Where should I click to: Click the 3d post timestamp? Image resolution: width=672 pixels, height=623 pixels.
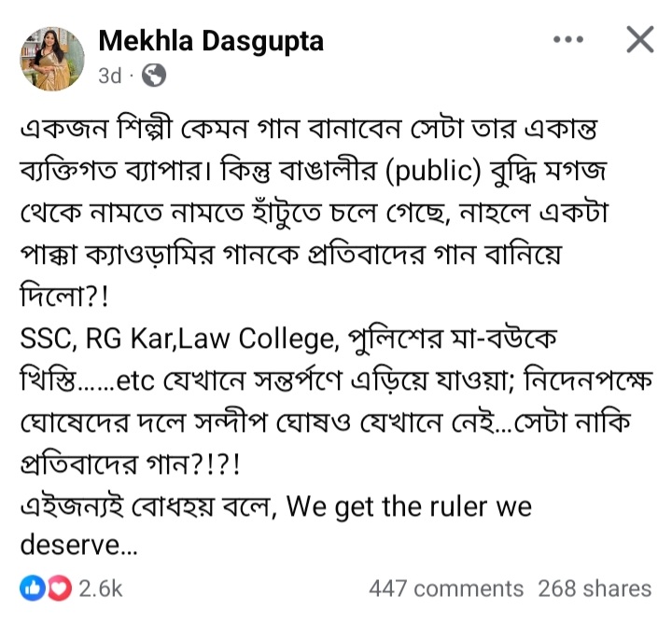click(x=109, y=76)
